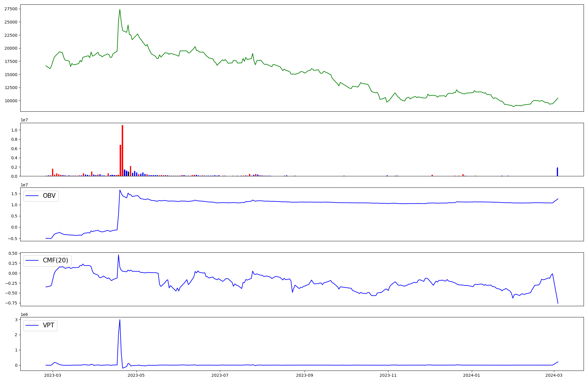Click the tall blue volume bar at March 2024

557,172
